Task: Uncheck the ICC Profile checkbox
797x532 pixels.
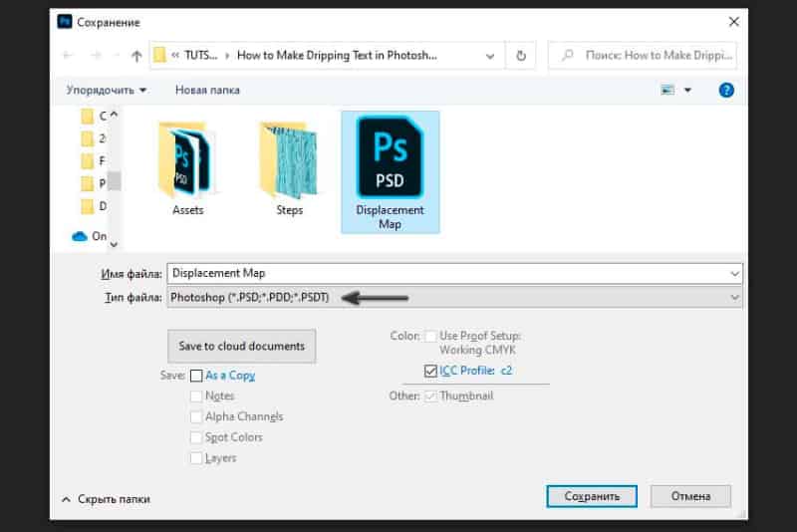Action: pyautogui.click(x=430, y=371)
